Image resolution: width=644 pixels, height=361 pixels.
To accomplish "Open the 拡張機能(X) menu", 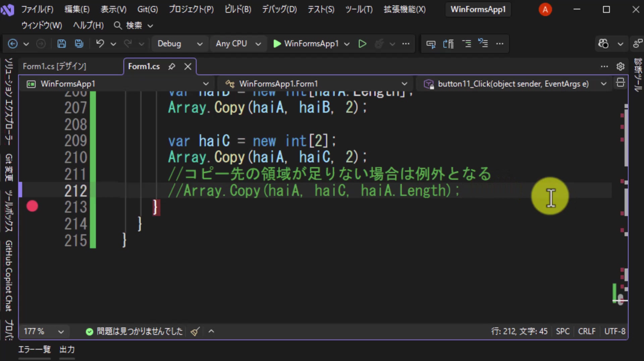I will pyautogui.click(x=405, y=9).
